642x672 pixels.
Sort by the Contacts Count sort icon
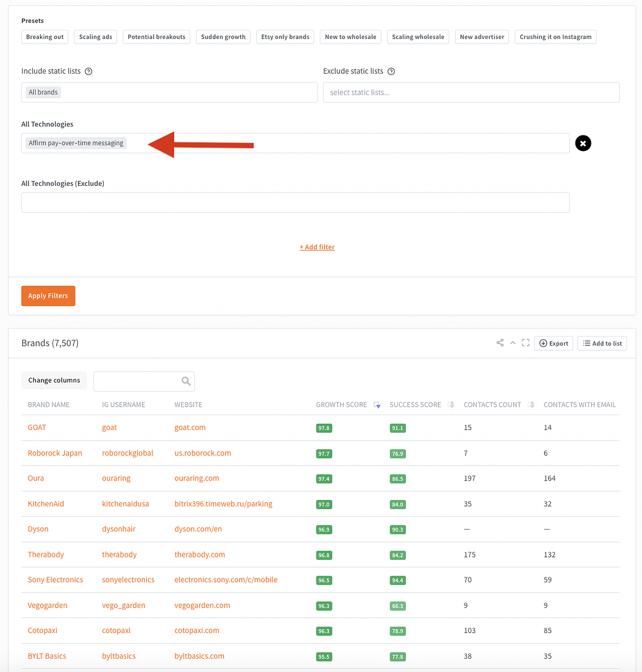[531, 405]
